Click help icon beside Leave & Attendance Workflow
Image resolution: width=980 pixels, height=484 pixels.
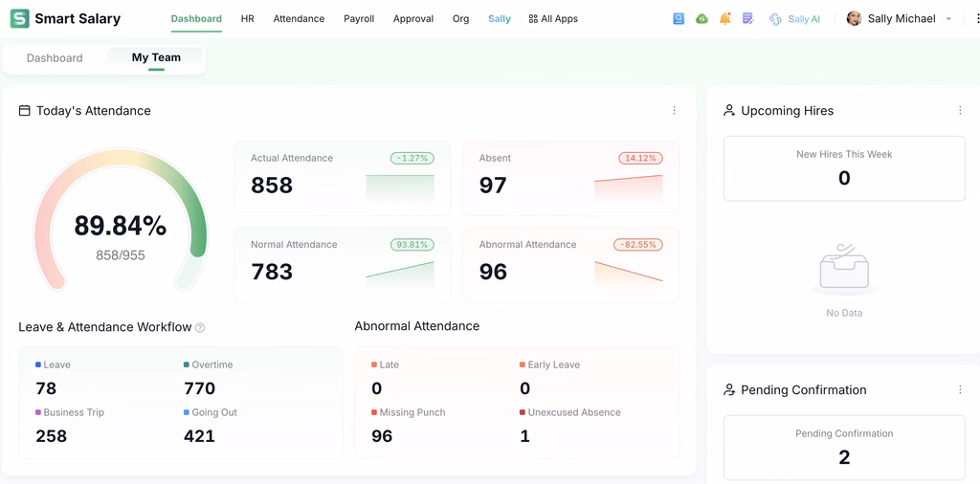(x=200, y=327)
